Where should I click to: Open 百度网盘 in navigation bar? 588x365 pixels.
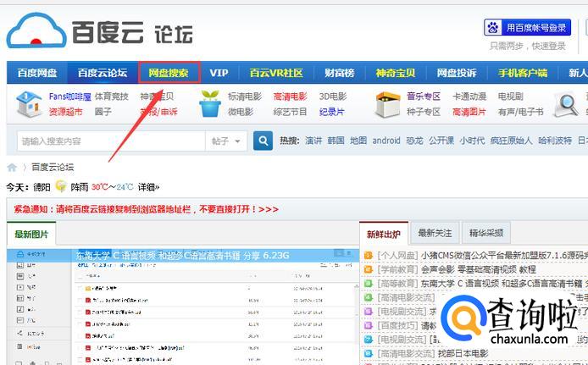[37, 73]
